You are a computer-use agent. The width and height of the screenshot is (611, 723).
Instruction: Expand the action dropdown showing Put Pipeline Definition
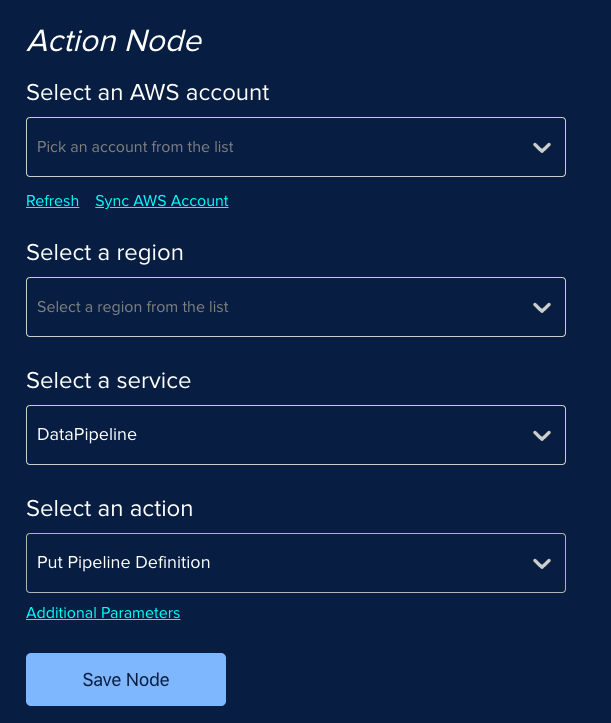[x=296, y=563]
